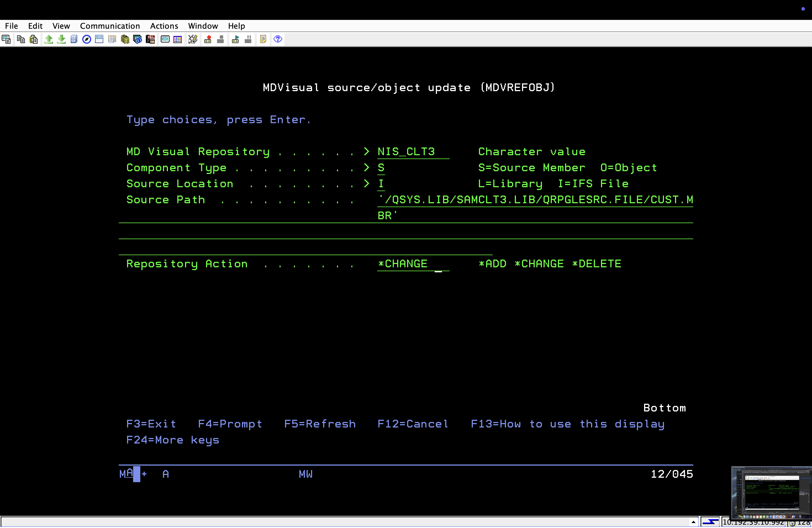Click the Source Path input field

click(x=535, y=200)
